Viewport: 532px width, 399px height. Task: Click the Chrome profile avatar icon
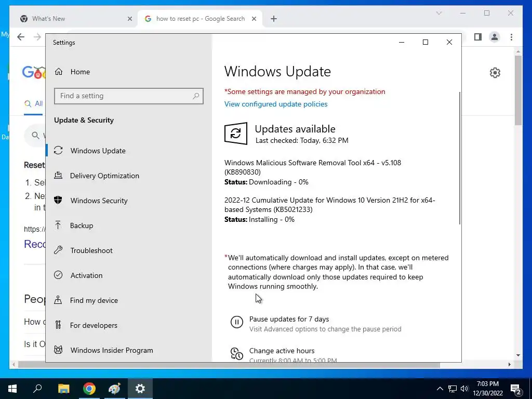[x=495, y=37]
